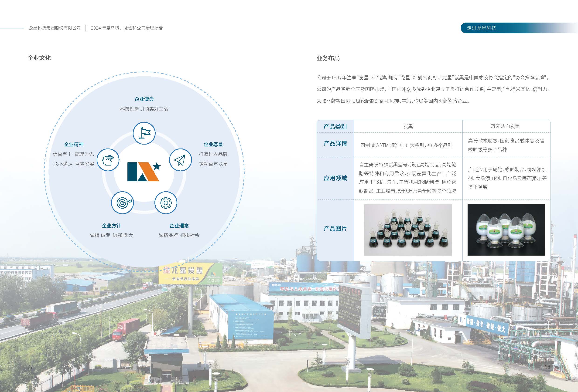Click the 企业理念 label
Viewport: 578px width, 392px height.
179,226
